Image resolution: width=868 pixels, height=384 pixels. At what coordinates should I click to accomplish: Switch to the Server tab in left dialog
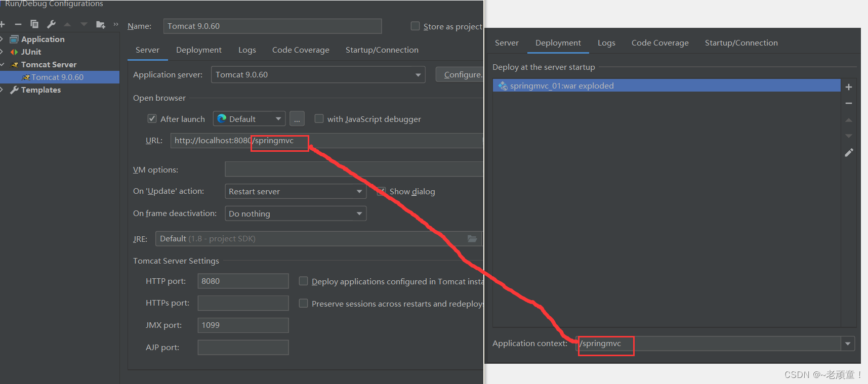pos(147,50)
